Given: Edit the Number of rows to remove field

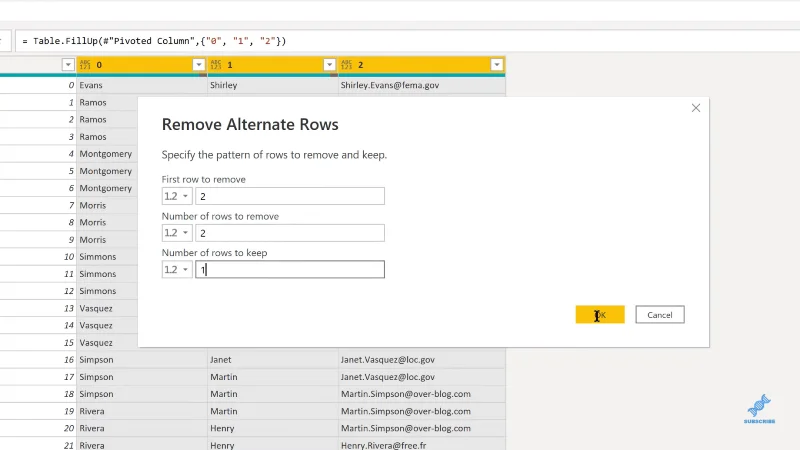Looking at the screenshot, I should [290, 233].
